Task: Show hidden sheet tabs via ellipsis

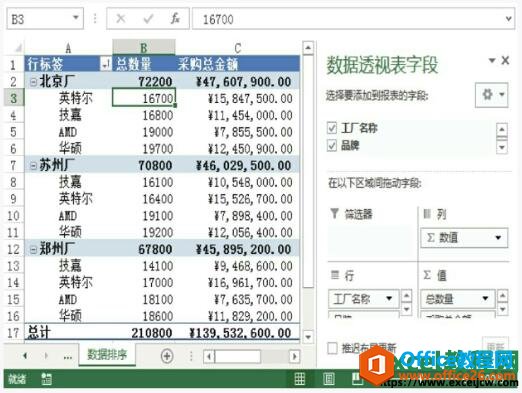Action: pos(68,357)
